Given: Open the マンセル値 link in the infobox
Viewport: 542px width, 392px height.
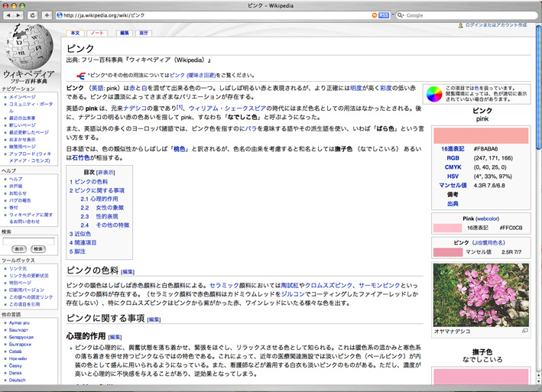Looking at the screenshot, I should pyautogui.click(x=453, y=186).
